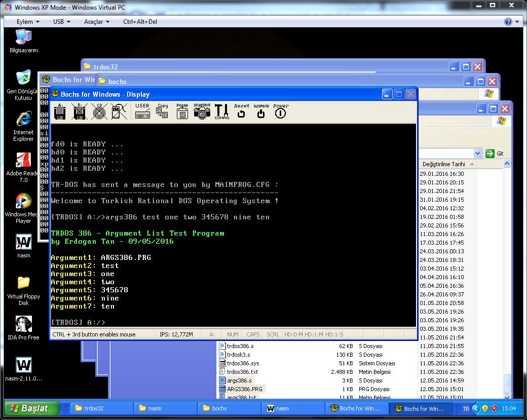Open the Araçlar dropdown menu
Screen dimensions: 527x420
pos(96,22)
